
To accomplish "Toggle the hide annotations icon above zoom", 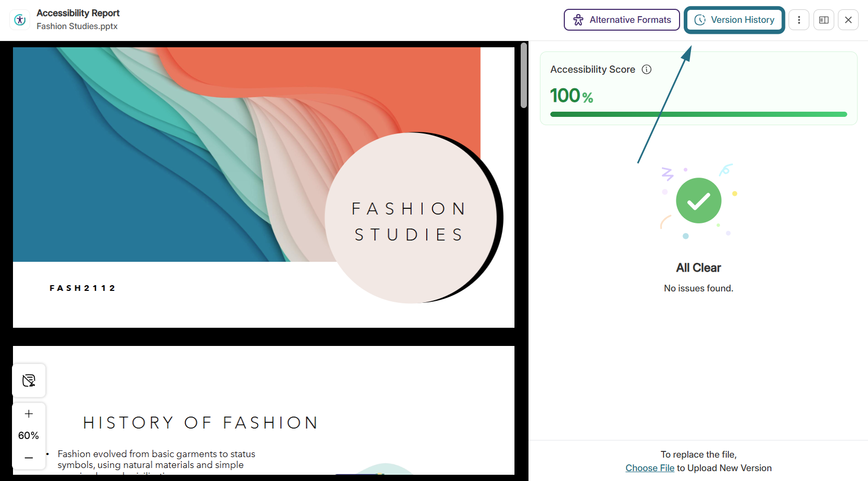I will pyautogui.click(x=29, y=381).
